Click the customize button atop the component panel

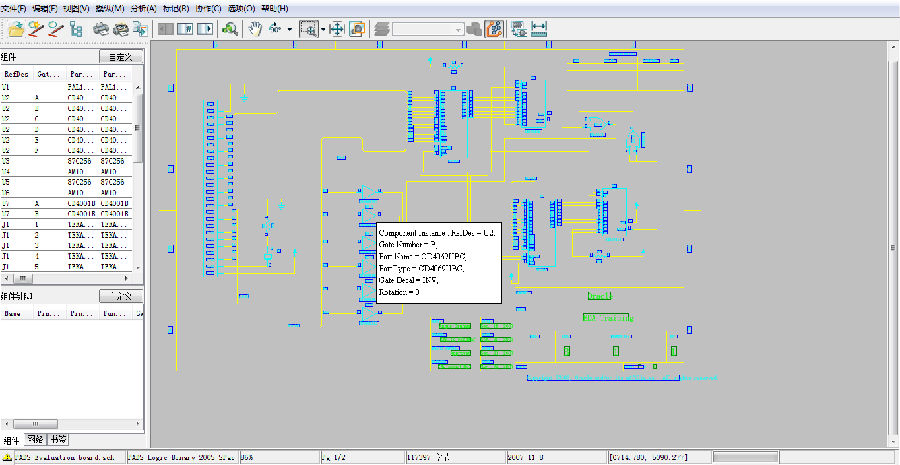click(122, 58)
